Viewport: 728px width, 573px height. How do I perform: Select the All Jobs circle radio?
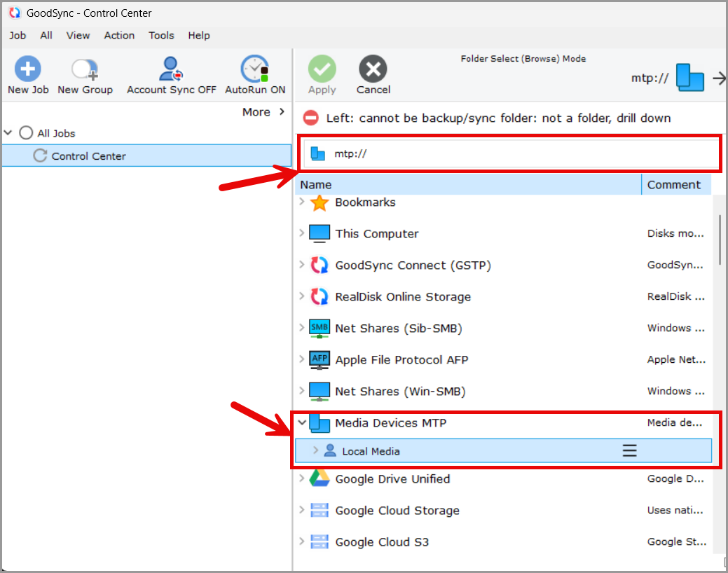pyautogui.click(x=26, y=133)
